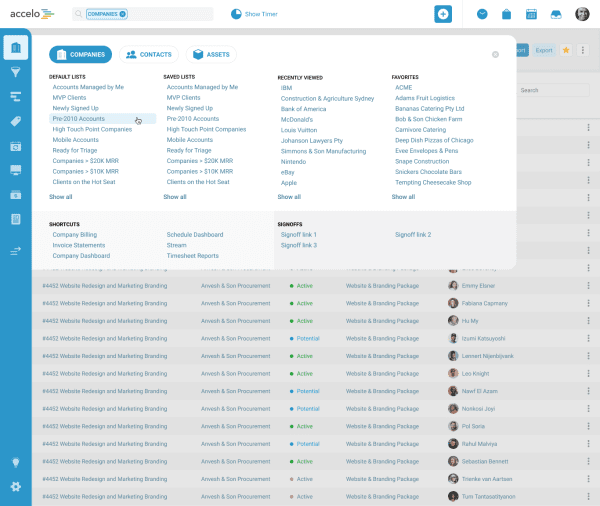The image size is (600, 506).
Task: Click the accelo logo
Action: click(x=32, y=14)
